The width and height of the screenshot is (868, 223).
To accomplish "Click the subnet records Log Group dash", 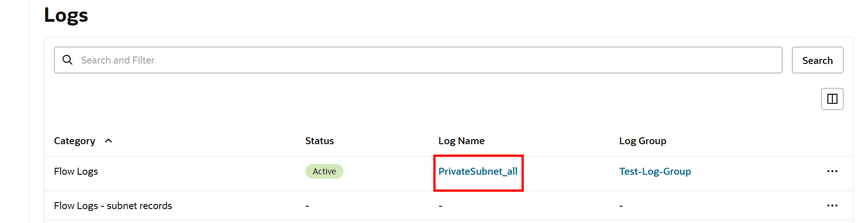I will coord(621,206).
